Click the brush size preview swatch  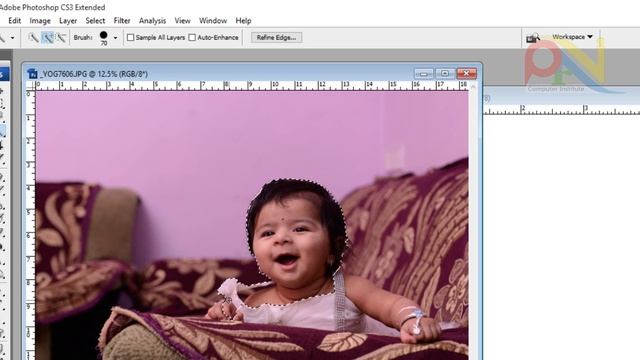click(104, 38)
